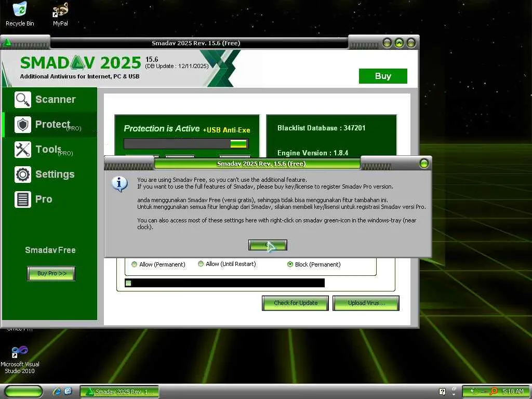Toggle the checkbox on the black bar
The height and width of the screenshot is (399, 532).
(128, 283)
